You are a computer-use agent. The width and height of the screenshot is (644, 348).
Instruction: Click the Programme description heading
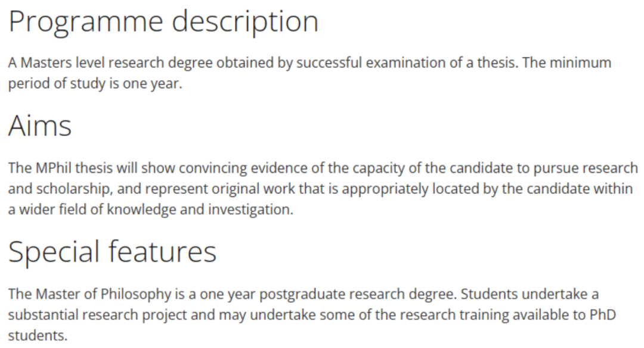click(163, 22)
